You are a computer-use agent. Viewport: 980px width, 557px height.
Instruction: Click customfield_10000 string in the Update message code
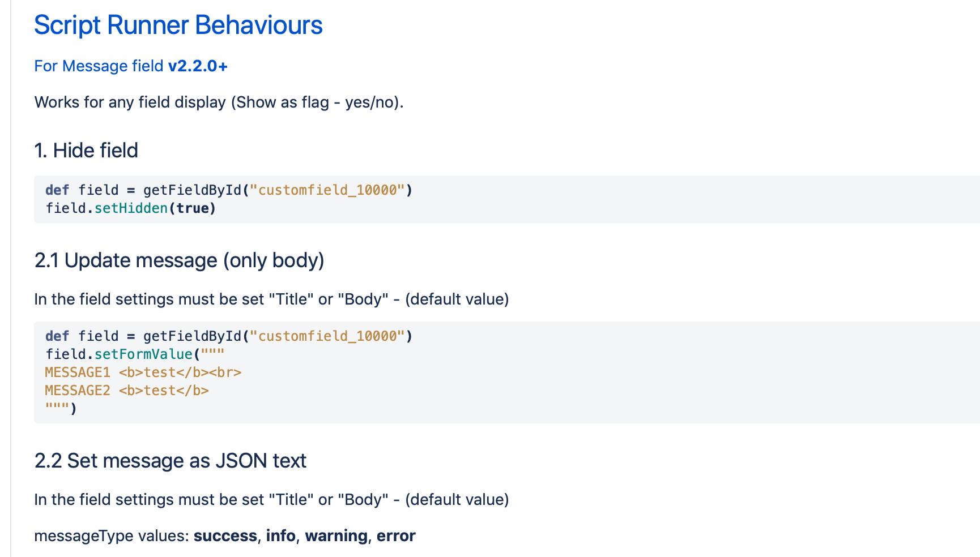(x=327, y=336)
